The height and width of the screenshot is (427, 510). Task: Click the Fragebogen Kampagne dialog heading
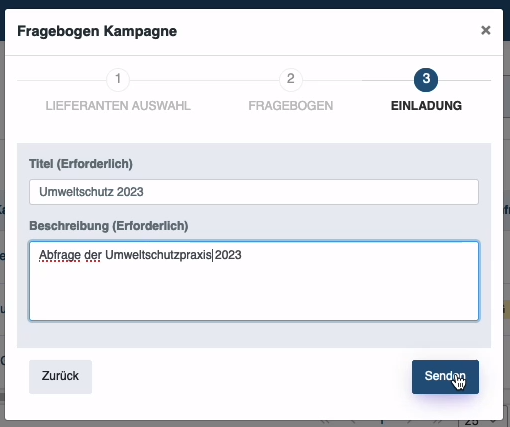97,31
